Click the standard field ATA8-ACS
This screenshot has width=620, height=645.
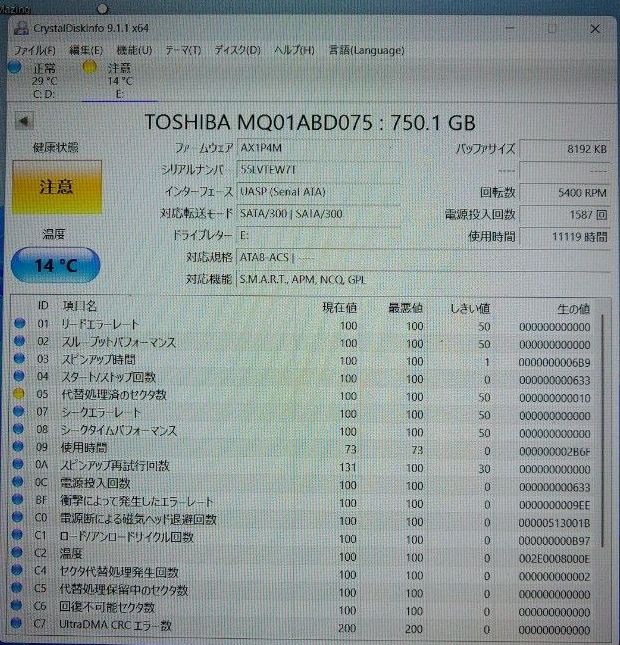pyautogui.click(x=423, y=258)
